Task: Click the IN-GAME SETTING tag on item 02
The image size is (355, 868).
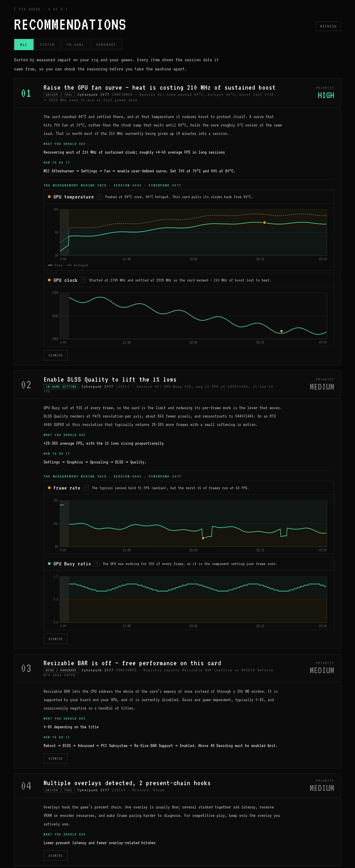Action: (x=61, y=386)
